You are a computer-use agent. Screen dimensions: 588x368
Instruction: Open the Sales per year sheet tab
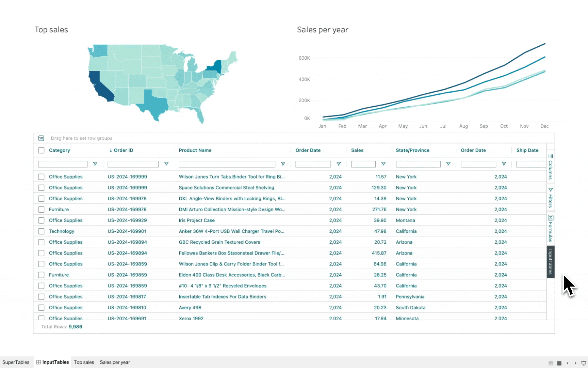(115, 362)
